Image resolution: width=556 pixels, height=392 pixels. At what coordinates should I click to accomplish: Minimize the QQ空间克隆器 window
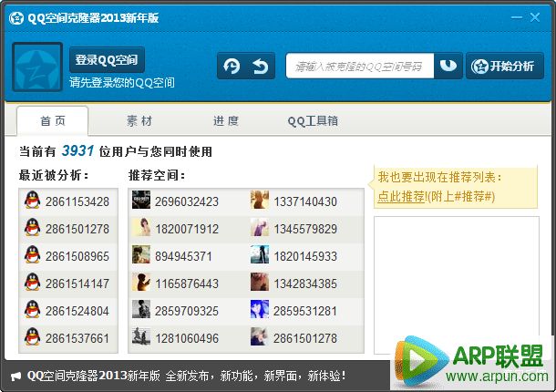[517, 17]
